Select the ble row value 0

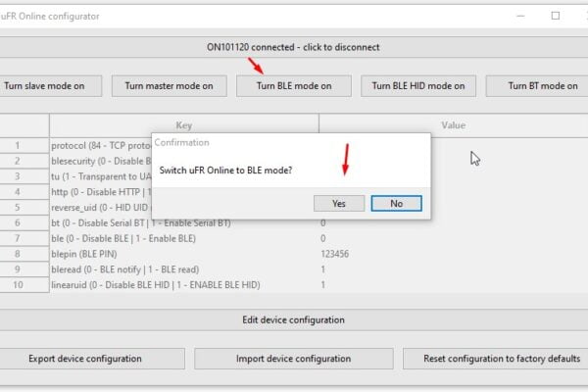click(323, 238)
